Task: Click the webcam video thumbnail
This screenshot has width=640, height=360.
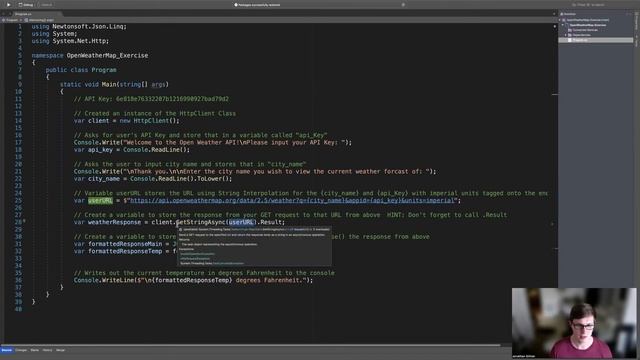Action: click(x=574, y=323)
